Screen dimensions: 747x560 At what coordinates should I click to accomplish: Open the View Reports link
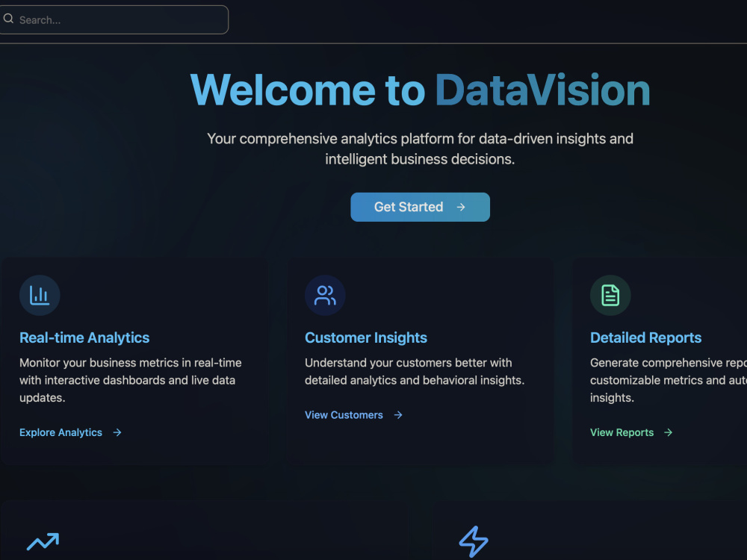(x=632, y=432)
